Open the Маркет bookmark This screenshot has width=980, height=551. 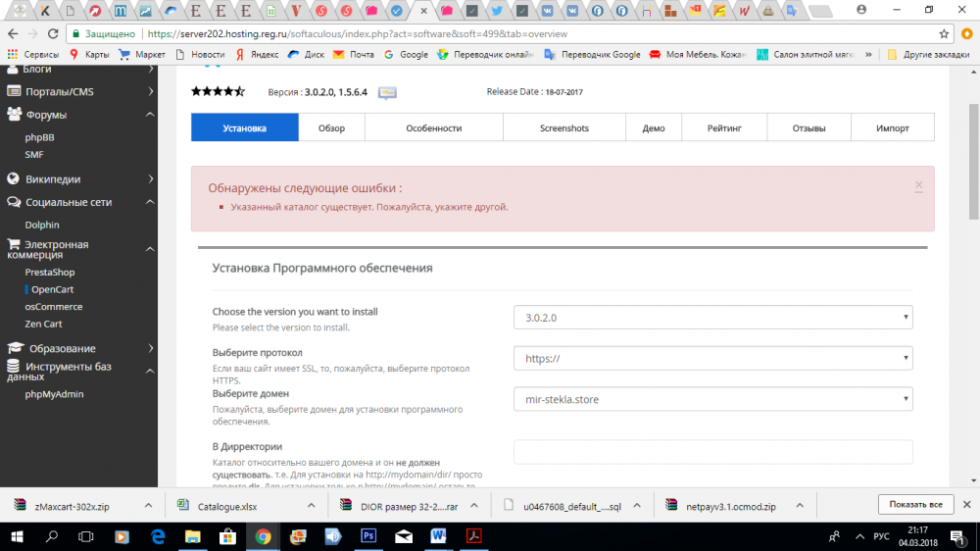[x=142, y=54]
